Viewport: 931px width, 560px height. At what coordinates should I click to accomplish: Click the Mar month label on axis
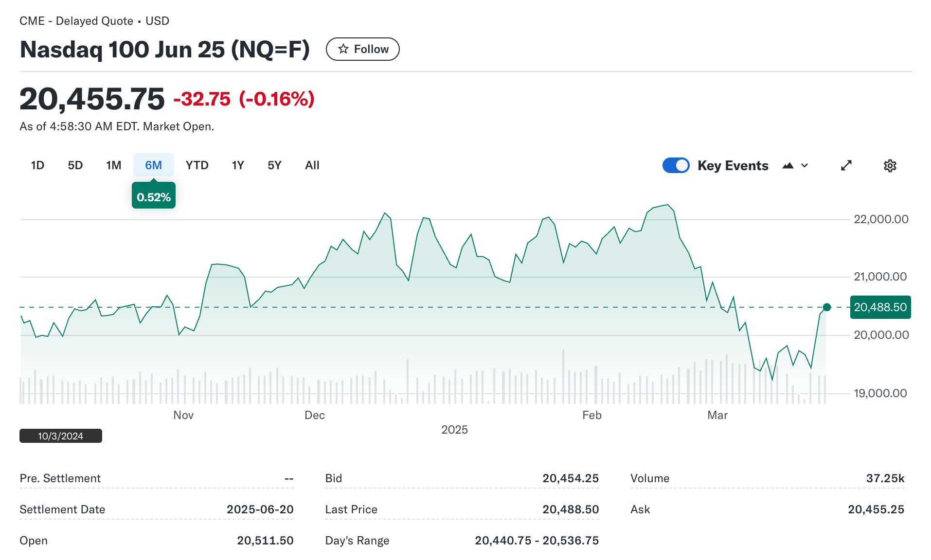pos(717,415)
